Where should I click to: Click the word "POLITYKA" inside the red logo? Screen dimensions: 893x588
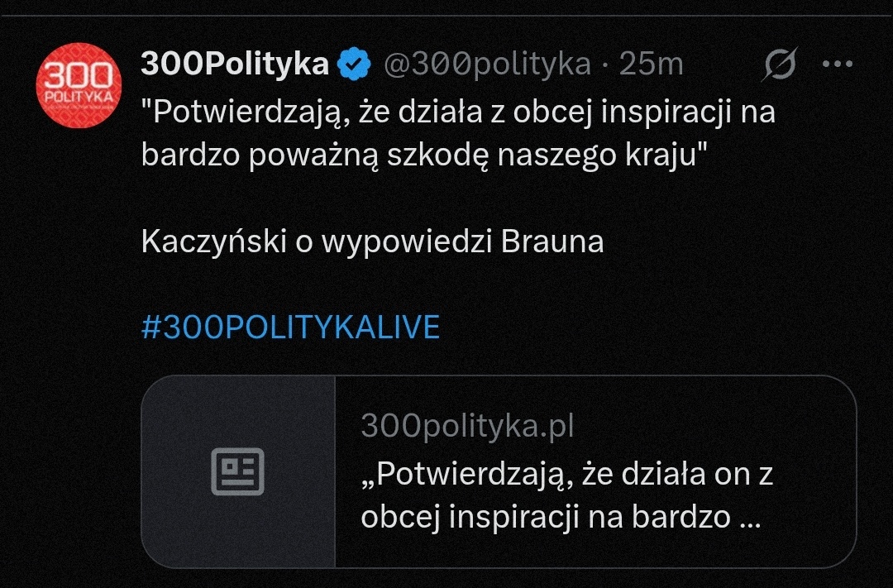click(78, 98)
